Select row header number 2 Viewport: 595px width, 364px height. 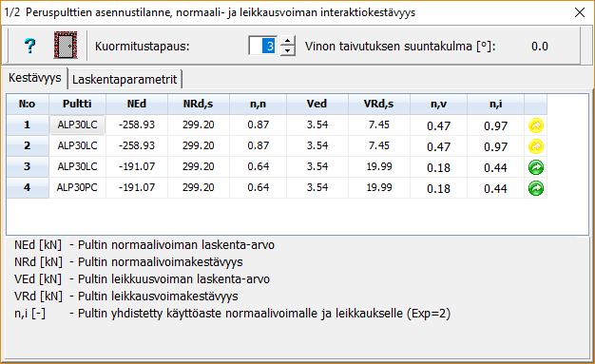tap(27, 145)
